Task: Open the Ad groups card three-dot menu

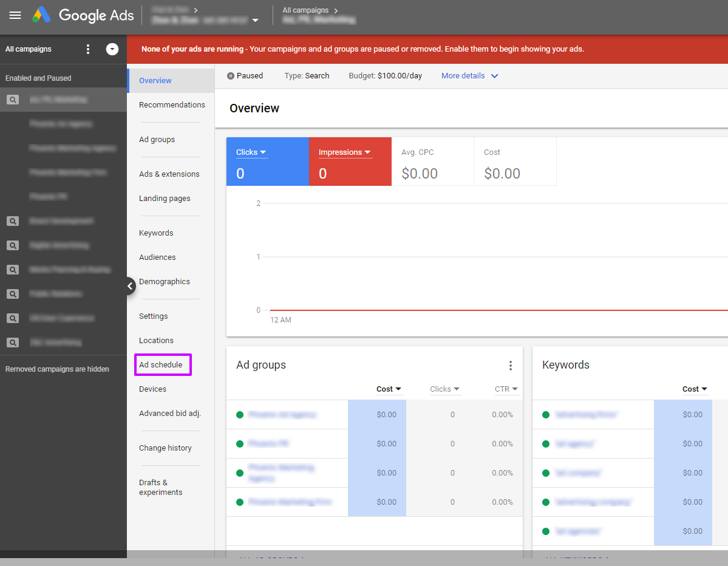Action: point(511,366)
